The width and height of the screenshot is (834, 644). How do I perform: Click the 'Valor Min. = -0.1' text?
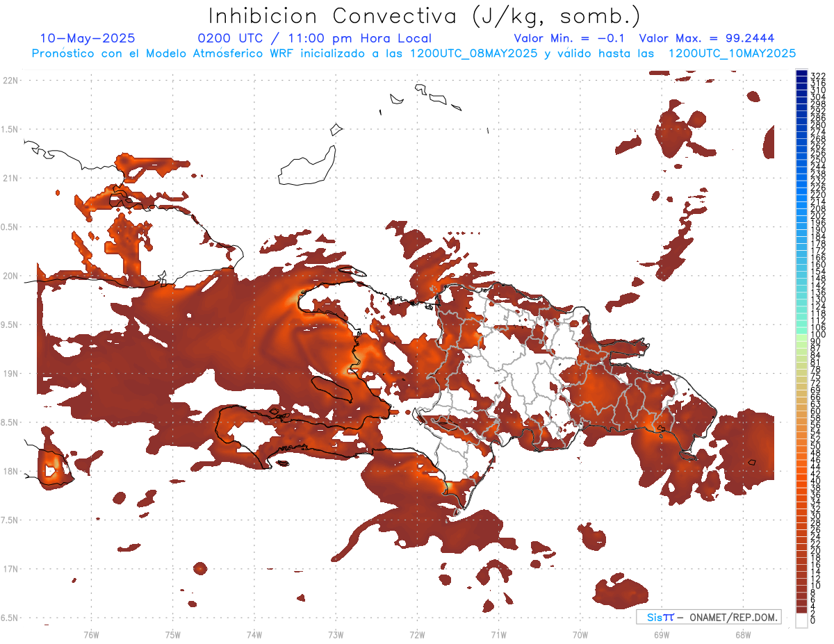point(569,38)
